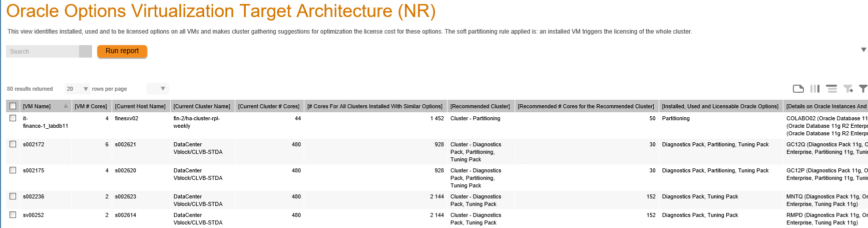Open the filter funnel icon
The height and width of the screenshot is (228, 868).
(863, 89)
